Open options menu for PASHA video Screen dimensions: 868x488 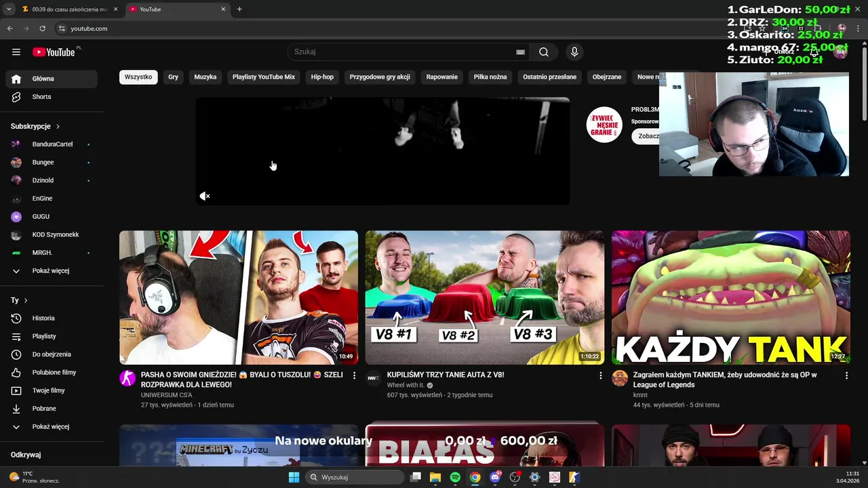[x=354, y=375]
